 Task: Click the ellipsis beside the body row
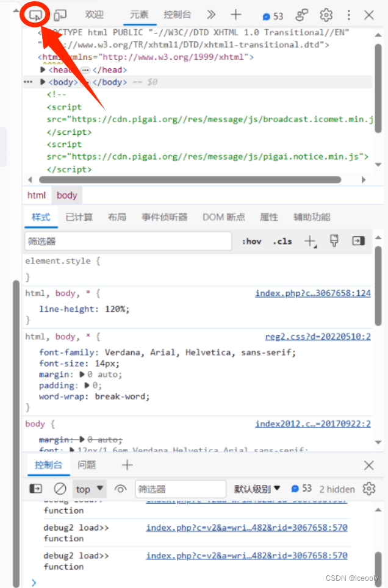28,82
